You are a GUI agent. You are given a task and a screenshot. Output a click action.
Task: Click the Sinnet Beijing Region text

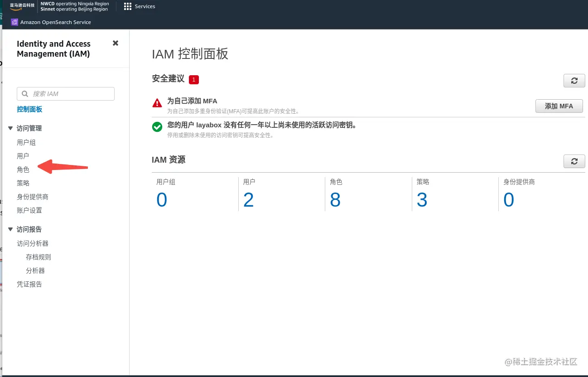point(74,9)
